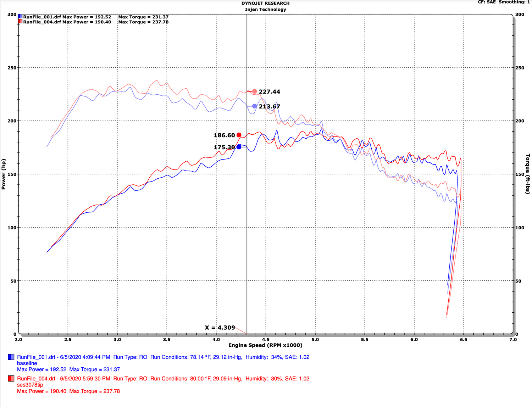Click the blue RunFile_001 swatch in top legend

21,17
